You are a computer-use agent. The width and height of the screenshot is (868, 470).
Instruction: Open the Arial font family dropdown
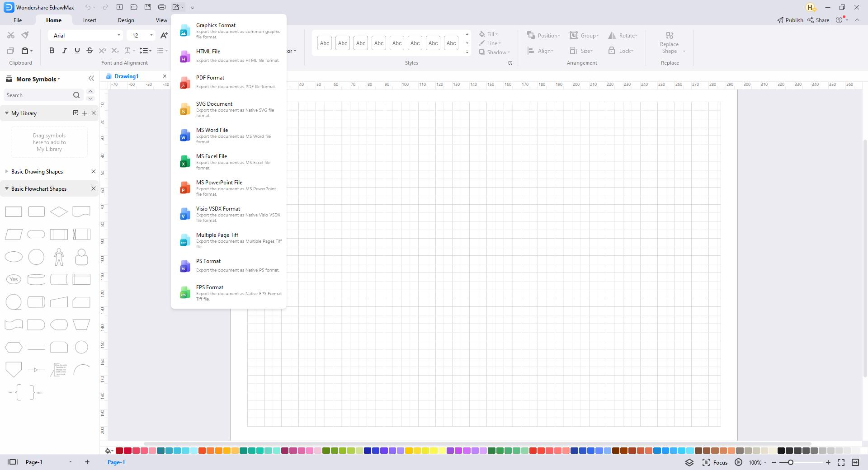click(119, 35)
